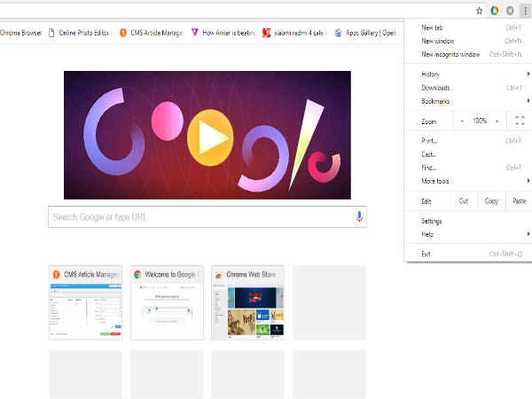Screen dimensions: 532x399
Task: Open Chrome Web Store thumbnail tile
Action: [x=248, y=302]
